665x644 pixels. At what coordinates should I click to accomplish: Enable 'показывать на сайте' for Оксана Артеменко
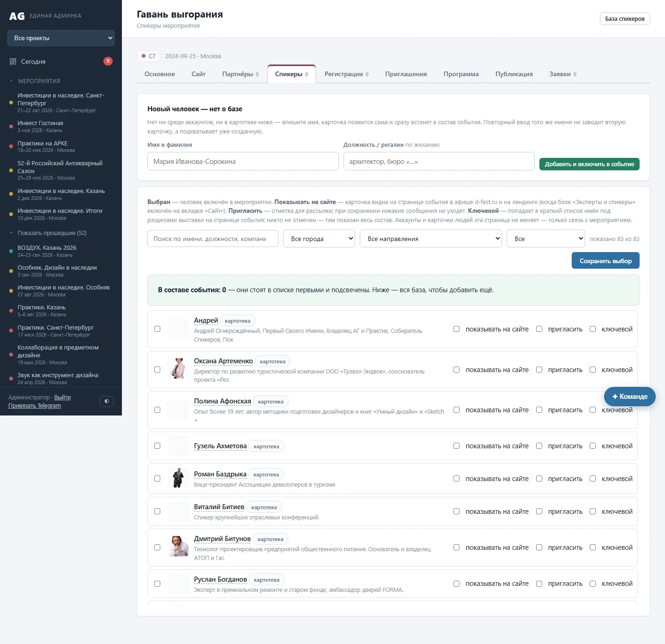click(x=457, y=370)
